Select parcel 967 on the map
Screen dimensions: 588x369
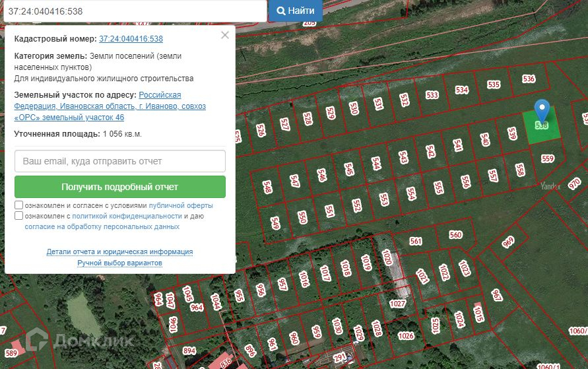tap(497, 295)
